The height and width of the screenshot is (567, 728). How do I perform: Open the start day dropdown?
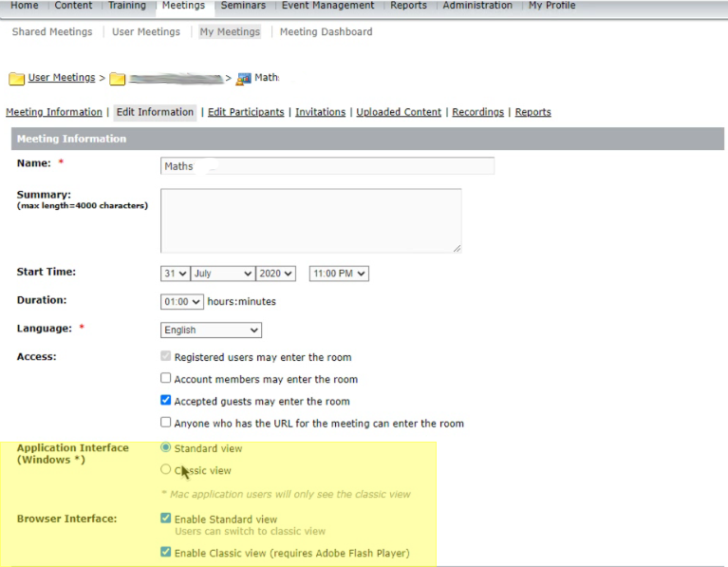[x=176, y=274]
